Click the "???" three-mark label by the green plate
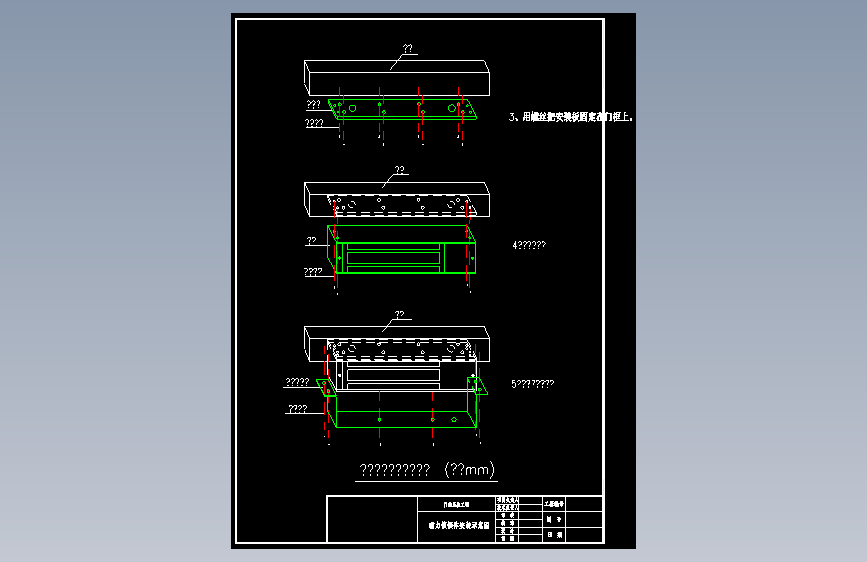The image size is (867, 562). tap(314, 104)
